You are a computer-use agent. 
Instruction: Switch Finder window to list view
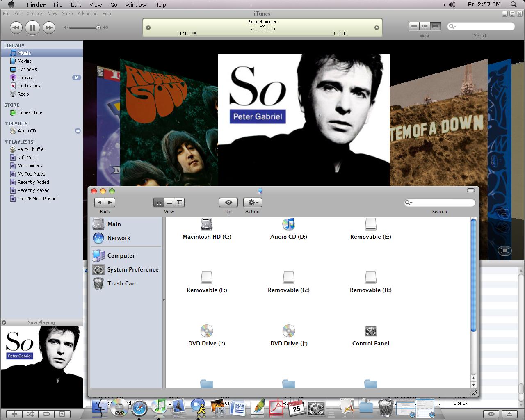tap(169, 202)
